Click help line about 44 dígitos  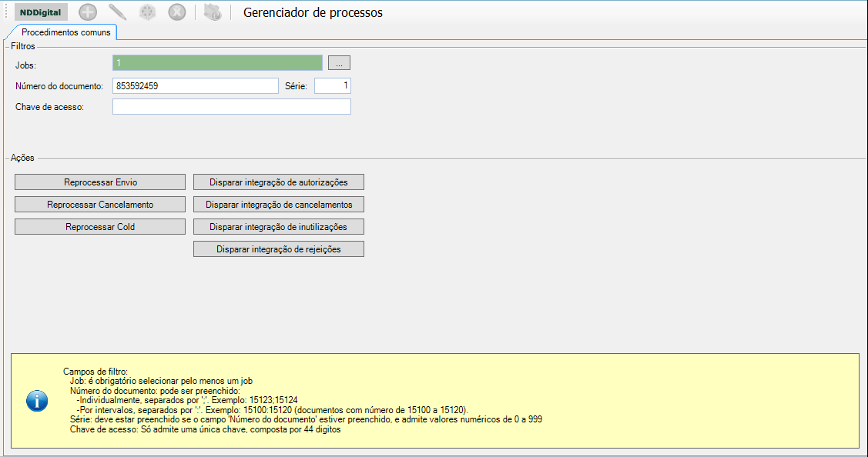point(206,429)
